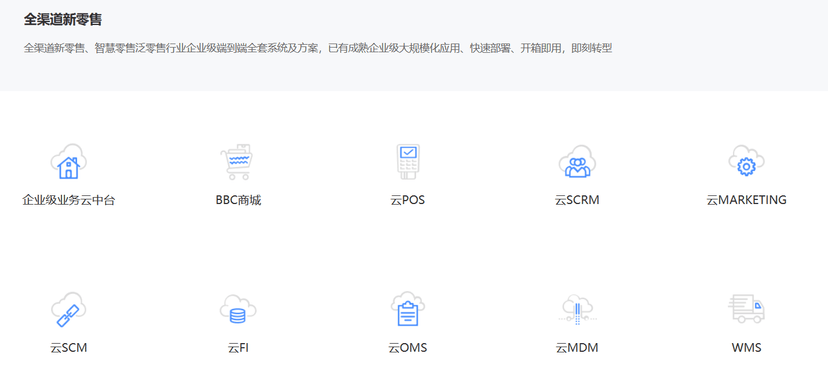
Task: Select the WMS label
Action: click(747, 348)
